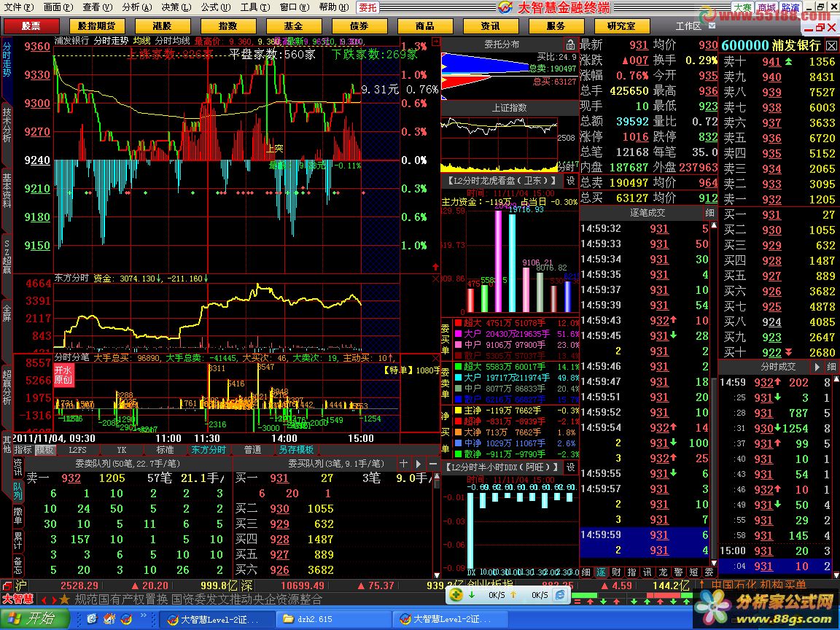The image size is (840, 630).
Task: Select 资讯 vertical tab in queue panel
Action: [x=17, y=467]
